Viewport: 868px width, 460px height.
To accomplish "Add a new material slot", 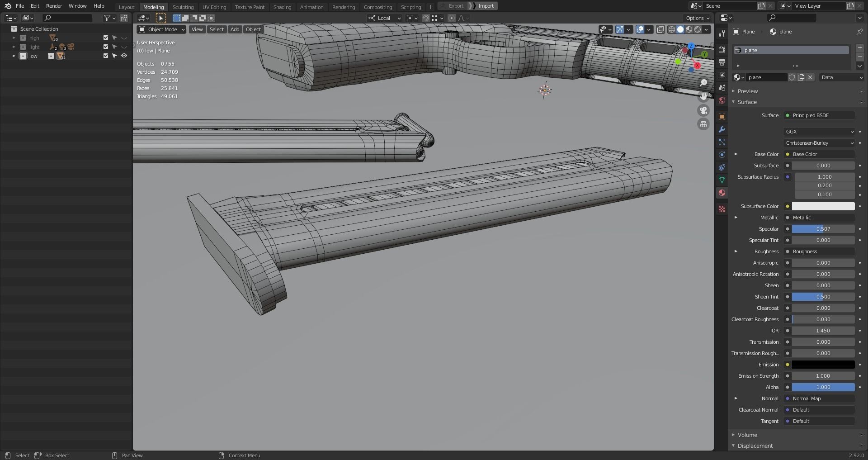I will click(x=860, y=48).
